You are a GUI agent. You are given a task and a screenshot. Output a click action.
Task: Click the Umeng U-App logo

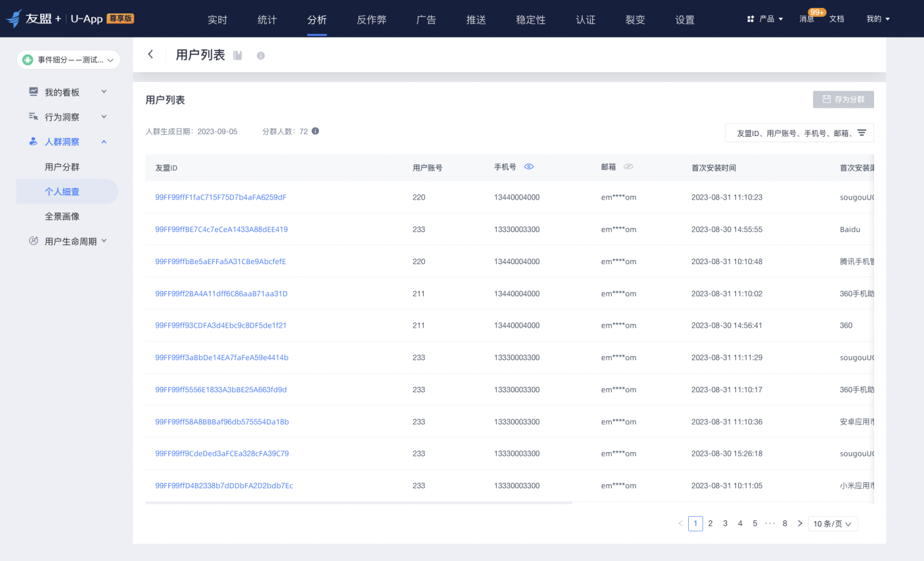tap(70, 18)
